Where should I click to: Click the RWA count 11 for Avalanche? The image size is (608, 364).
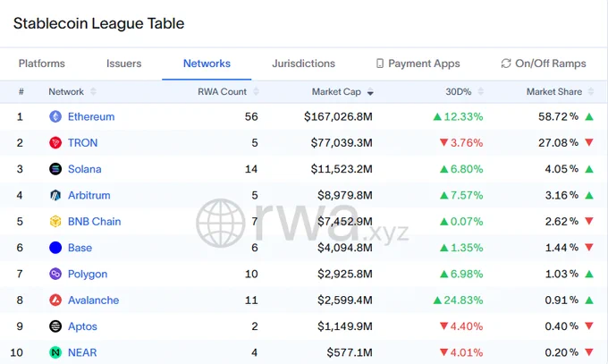[x=251, y=300]
